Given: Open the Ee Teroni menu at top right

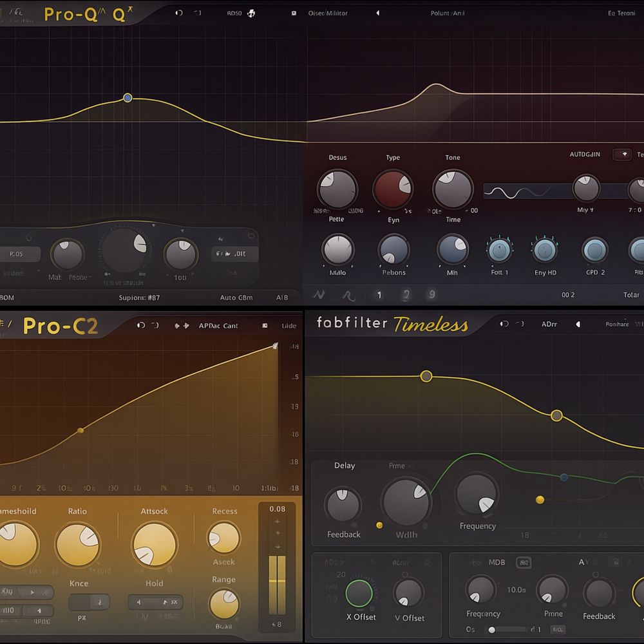Looking at the screenshot, I should pos(621,13).
